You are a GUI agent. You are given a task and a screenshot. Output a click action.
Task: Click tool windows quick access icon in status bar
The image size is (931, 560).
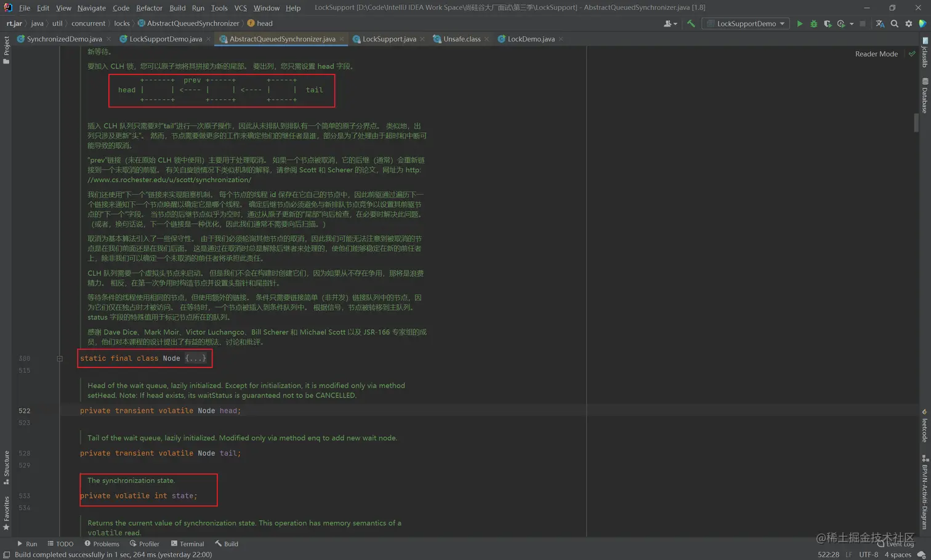[6, 555]
